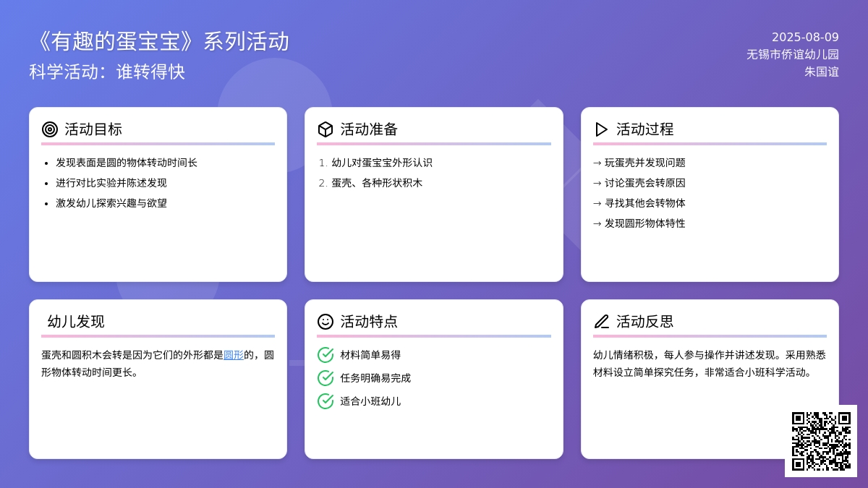
Task: Open the 圆形 hyperlink in 幼儿发现
Action: (x=234, y=355)
